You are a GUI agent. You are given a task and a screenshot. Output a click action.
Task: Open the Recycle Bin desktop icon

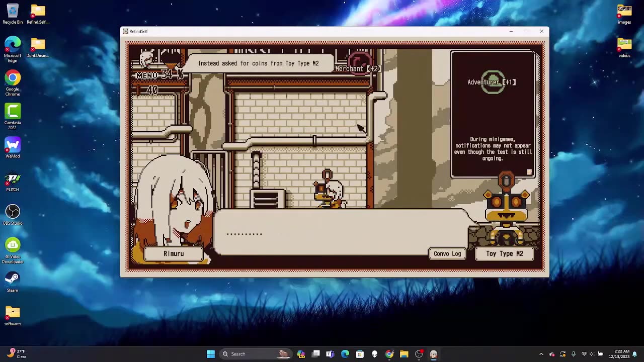point(13,14)
